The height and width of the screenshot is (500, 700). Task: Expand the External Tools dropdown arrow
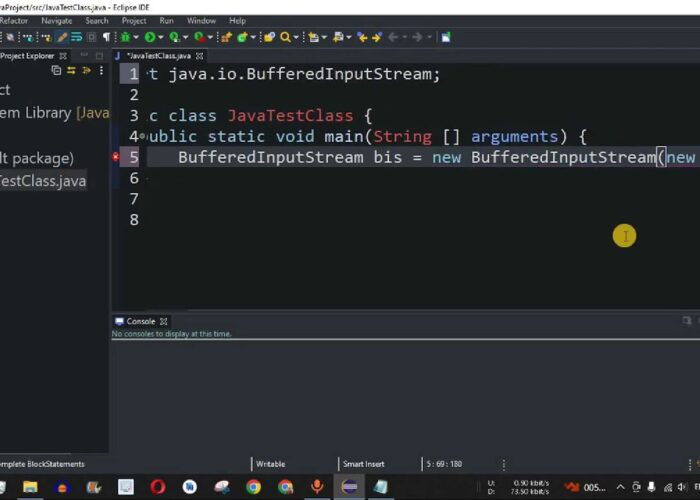coord(210,38)
